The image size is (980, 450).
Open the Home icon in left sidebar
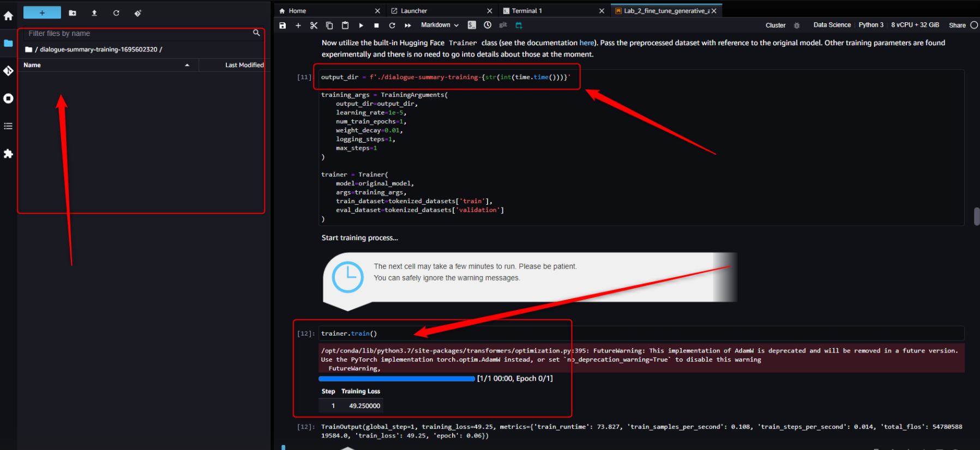(8, 16)
